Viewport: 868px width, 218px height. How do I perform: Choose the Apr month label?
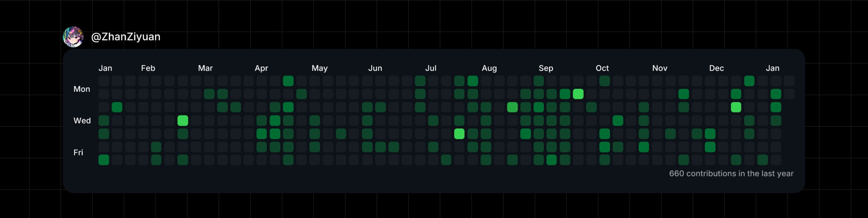click(x=261, y=68)
